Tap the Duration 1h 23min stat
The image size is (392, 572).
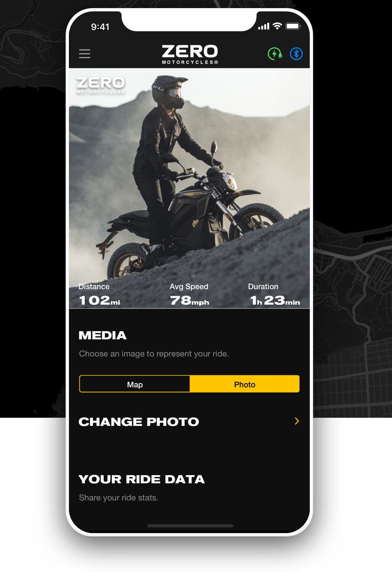(x=274, y=295)
